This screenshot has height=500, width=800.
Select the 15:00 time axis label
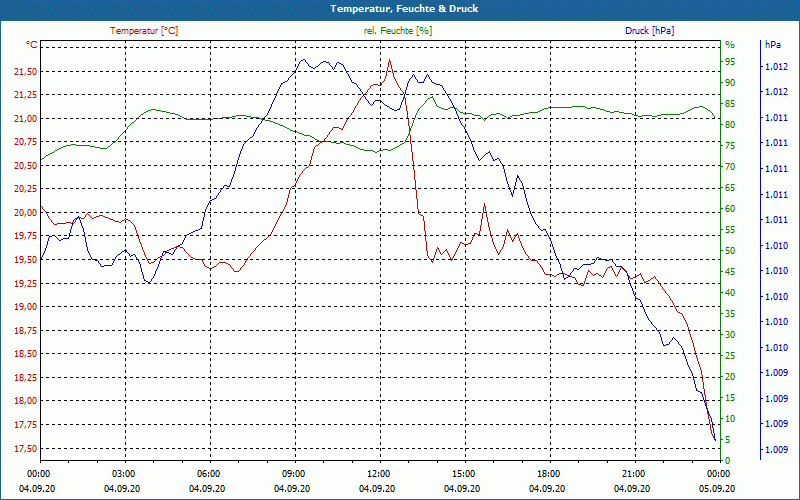pyautogui.click(x=463, y=473)
